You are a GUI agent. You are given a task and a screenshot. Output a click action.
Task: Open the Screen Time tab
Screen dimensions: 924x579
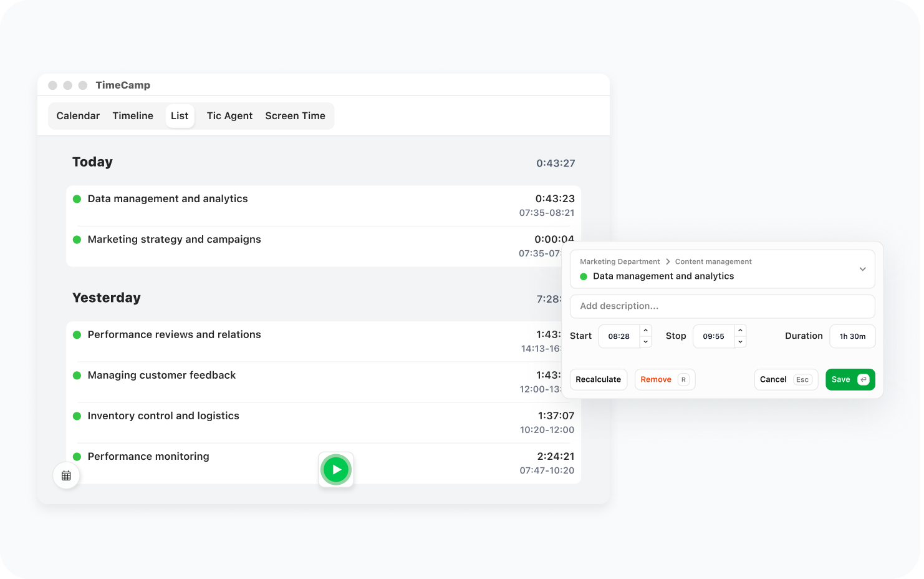tap(295, 116)
